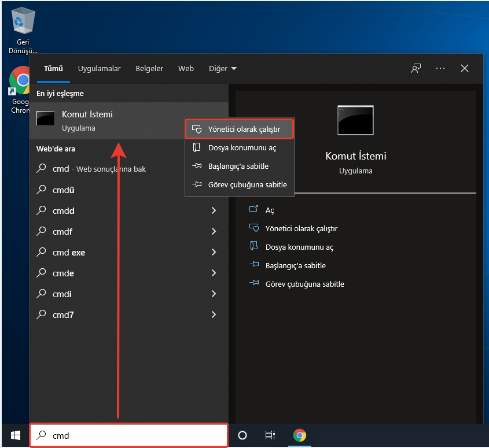Viewport: 489px width, 448px height.
Task: Expand the cmd7 suggestion chevron
Action: click(214, 315)
